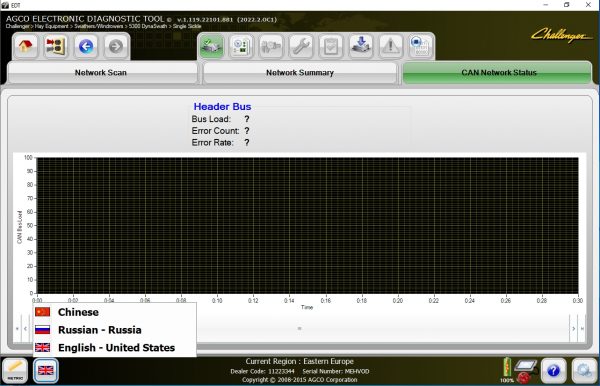This screenshot has width=600, height=386.
Task: Click the adapter connection status icon
Action: pyautogui.click(x=526, y=370)
